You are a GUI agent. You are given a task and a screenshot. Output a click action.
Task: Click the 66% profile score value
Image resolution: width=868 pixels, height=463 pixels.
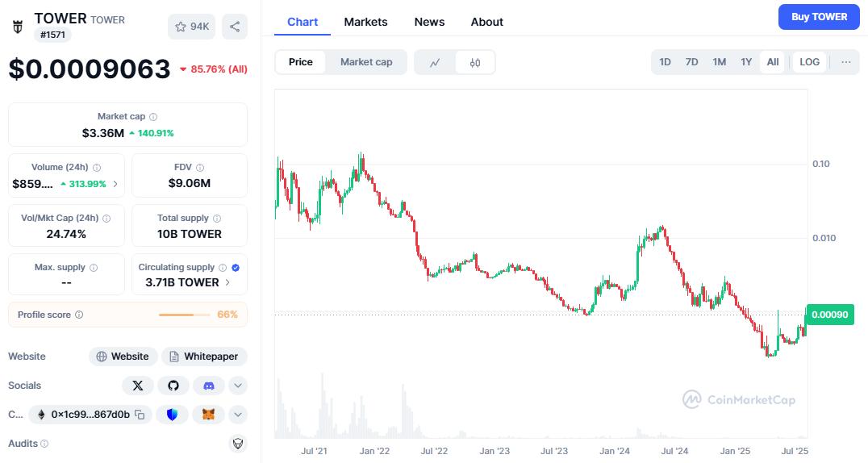(x=227, y=315)
